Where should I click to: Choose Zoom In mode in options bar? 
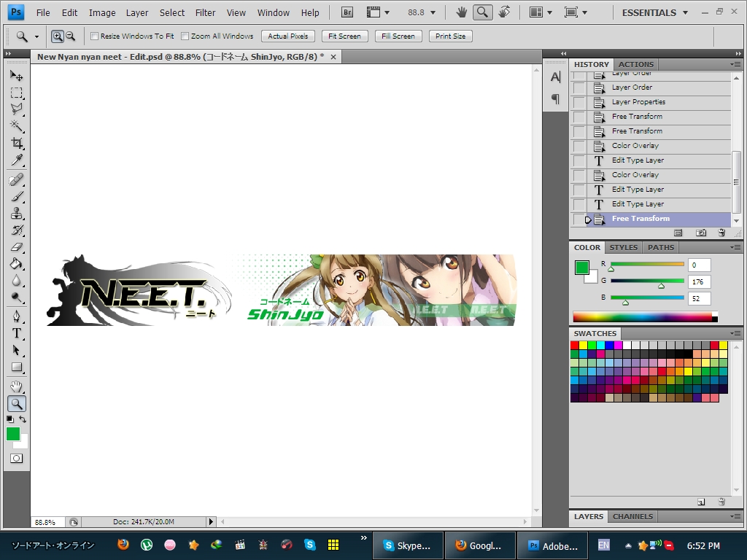point(57,36)
